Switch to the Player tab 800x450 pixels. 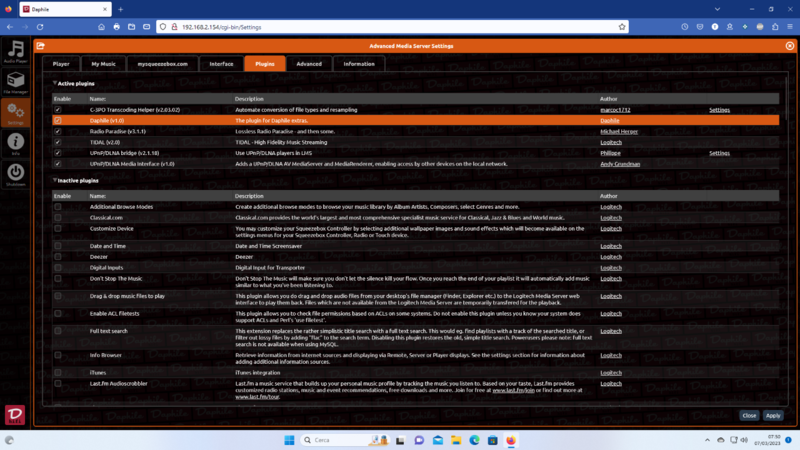tap(61, 64)
